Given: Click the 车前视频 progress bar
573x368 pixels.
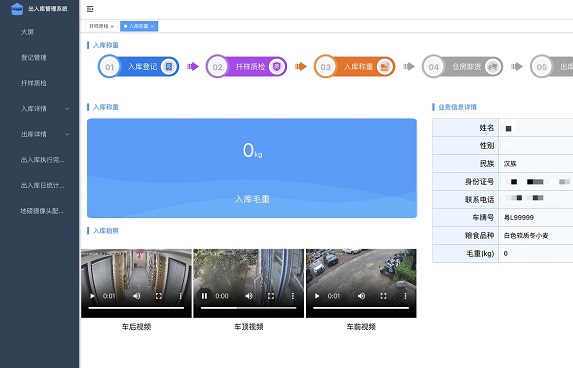Looking at the screenshot, I should click(x=361, y=308).
